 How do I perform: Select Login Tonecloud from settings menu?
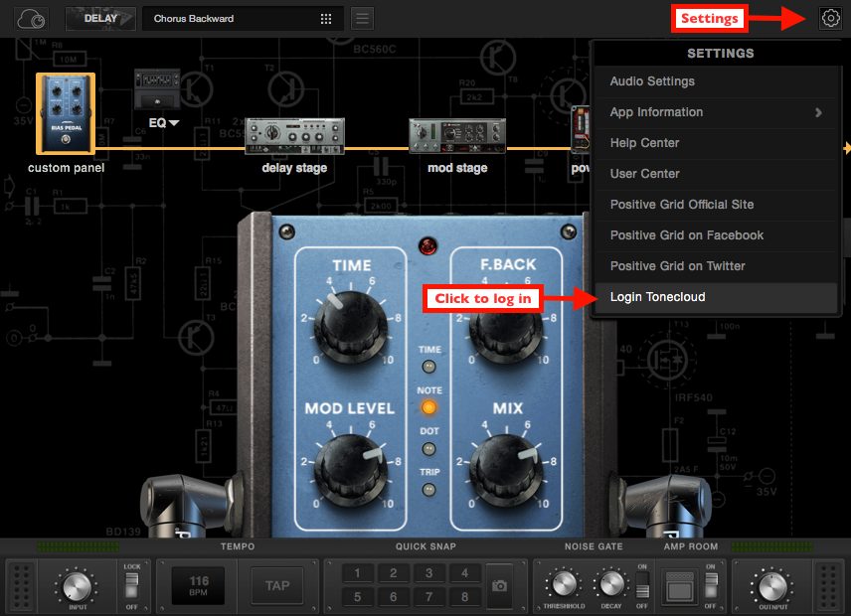point(657,297)
